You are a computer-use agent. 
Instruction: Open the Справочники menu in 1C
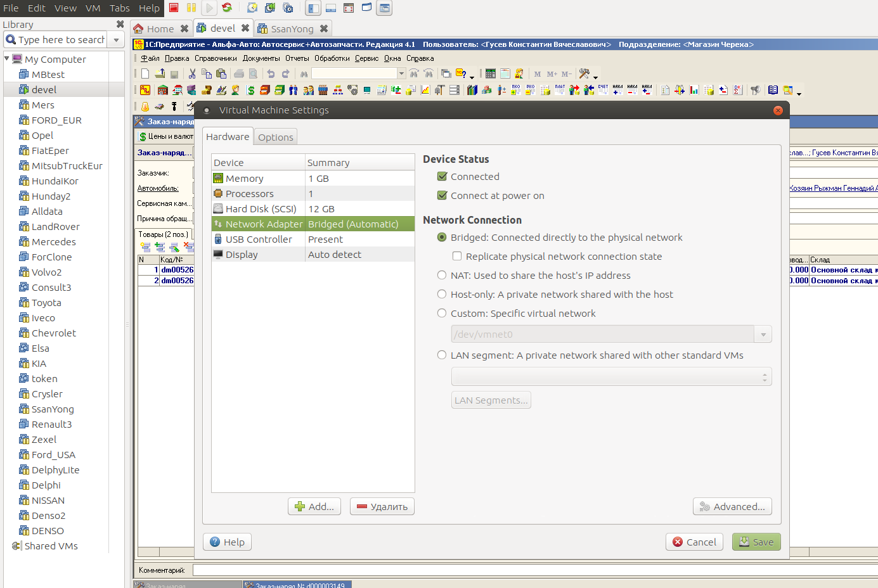click(216, 58)
